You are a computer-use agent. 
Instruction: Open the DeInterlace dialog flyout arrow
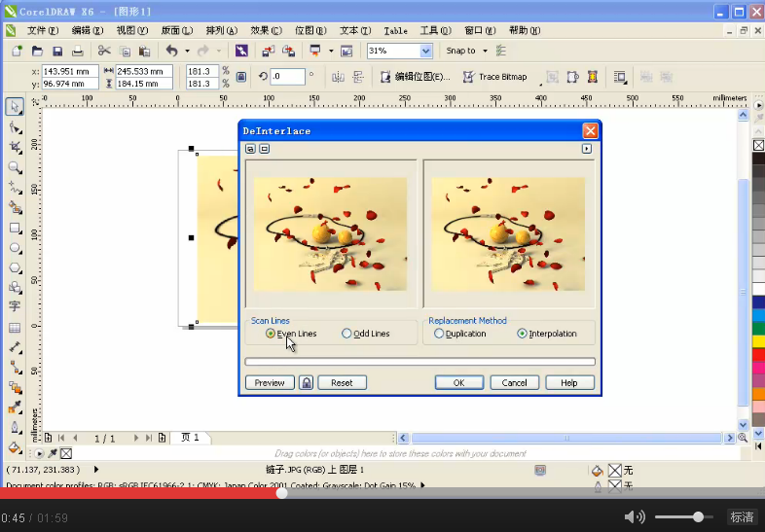[587, 149]
